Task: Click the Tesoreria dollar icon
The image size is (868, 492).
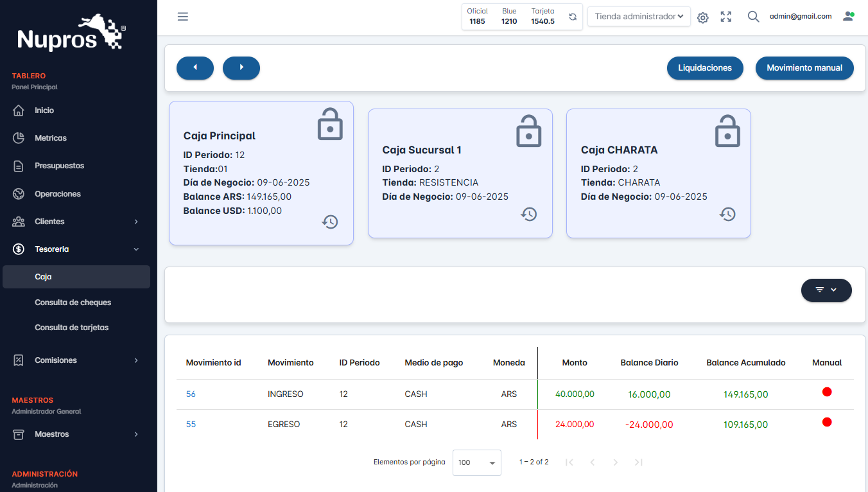Action: [x=19, y=249]
